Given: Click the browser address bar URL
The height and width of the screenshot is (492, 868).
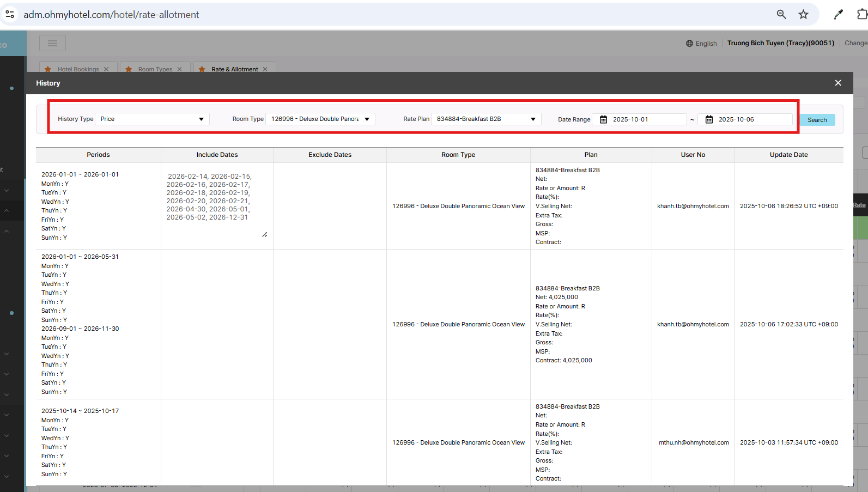Looking at the screenshot, I should point(111,15).
